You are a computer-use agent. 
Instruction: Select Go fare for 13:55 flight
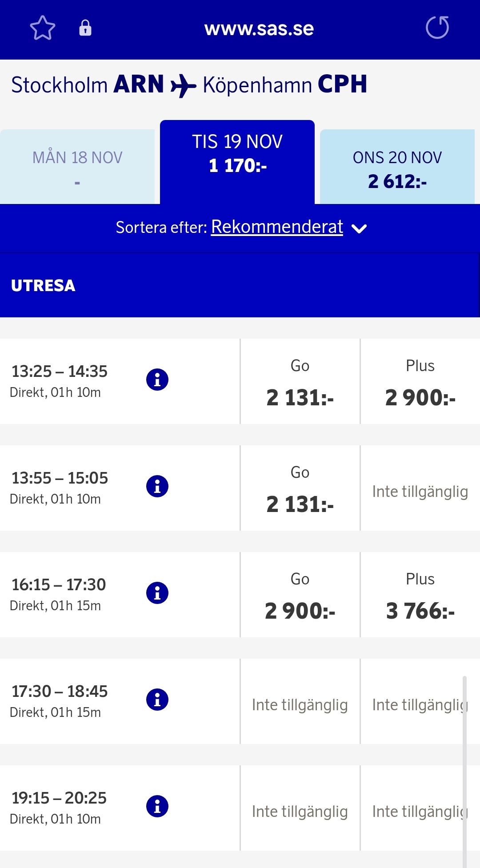[x=300, y=489]
